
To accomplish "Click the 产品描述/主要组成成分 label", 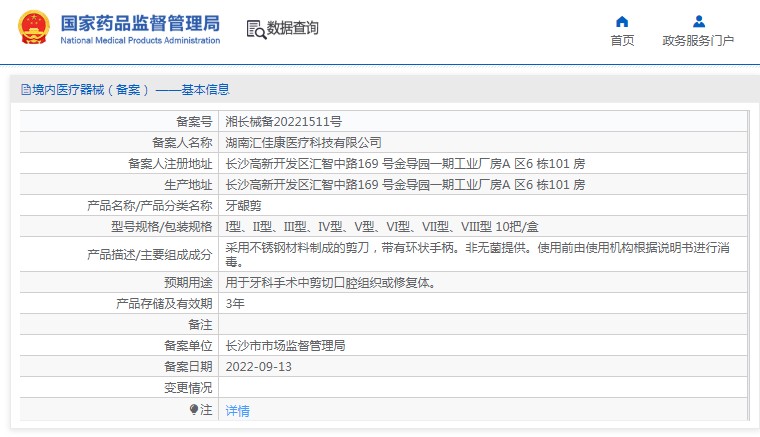I will tap(150, 254).
